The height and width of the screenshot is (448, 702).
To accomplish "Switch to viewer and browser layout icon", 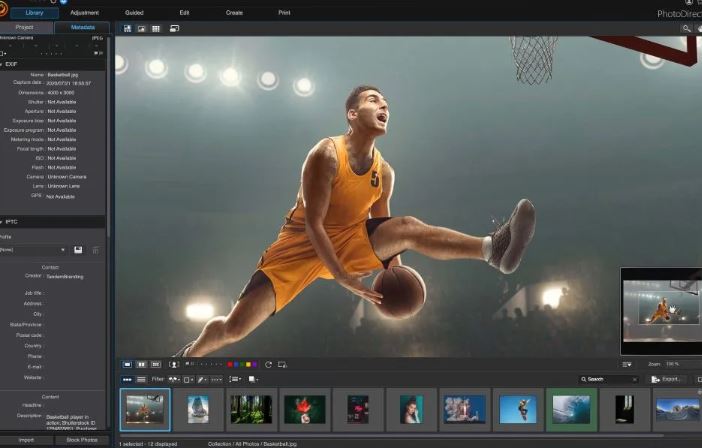I will 128,29.
